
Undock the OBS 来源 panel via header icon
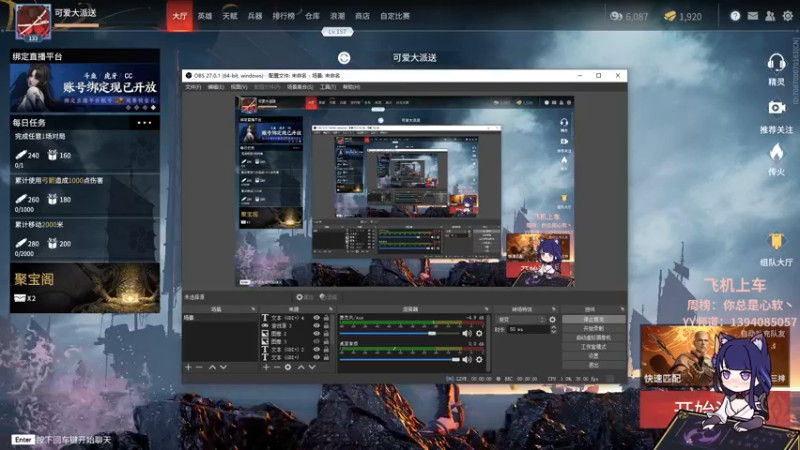point(331,309)
